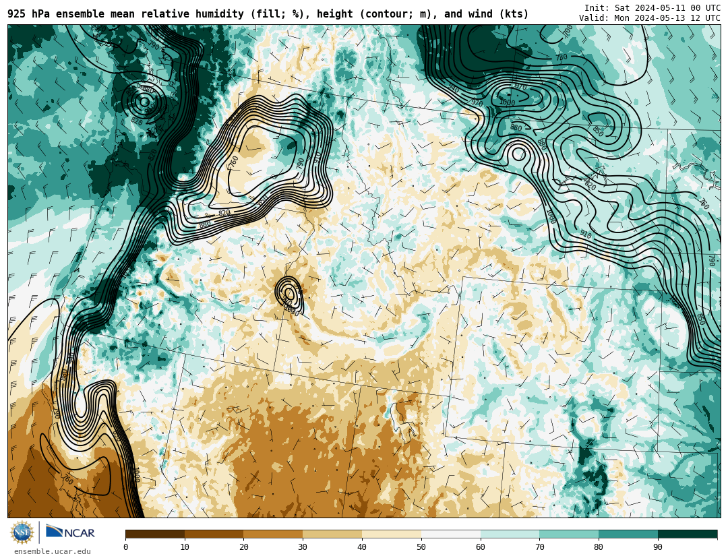Select the 925 hPa ensemble mean map title
Image resolution: width=728 pixels, height=560 pixels.
pos(268,14)
